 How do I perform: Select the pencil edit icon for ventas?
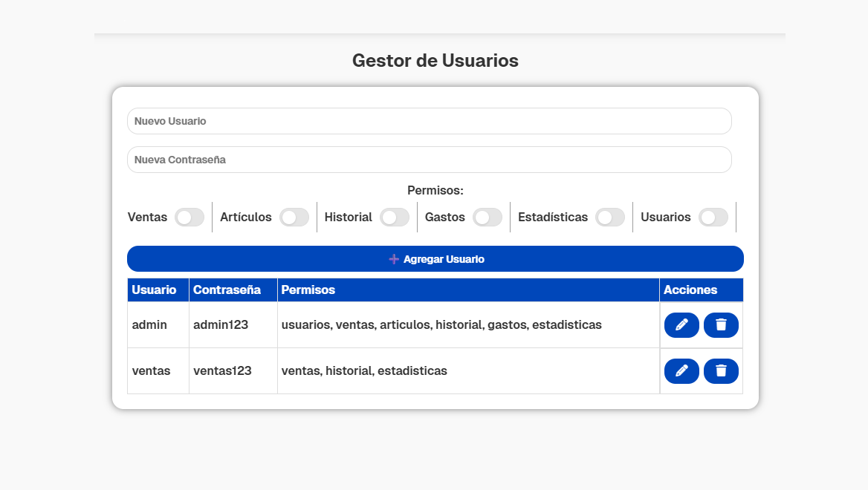(681, 370)
